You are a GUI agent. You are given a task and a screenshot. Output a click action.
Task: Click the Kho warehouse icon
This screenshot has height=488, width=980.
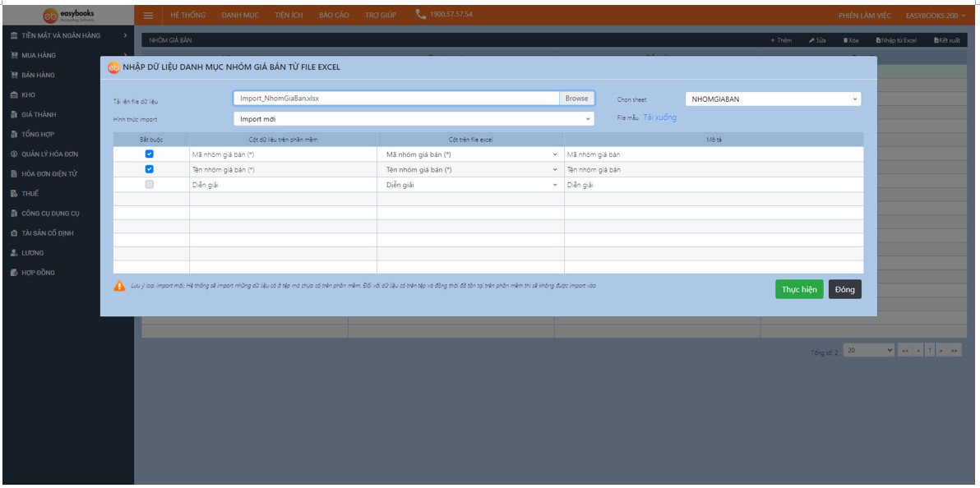[x=14, y=95]
